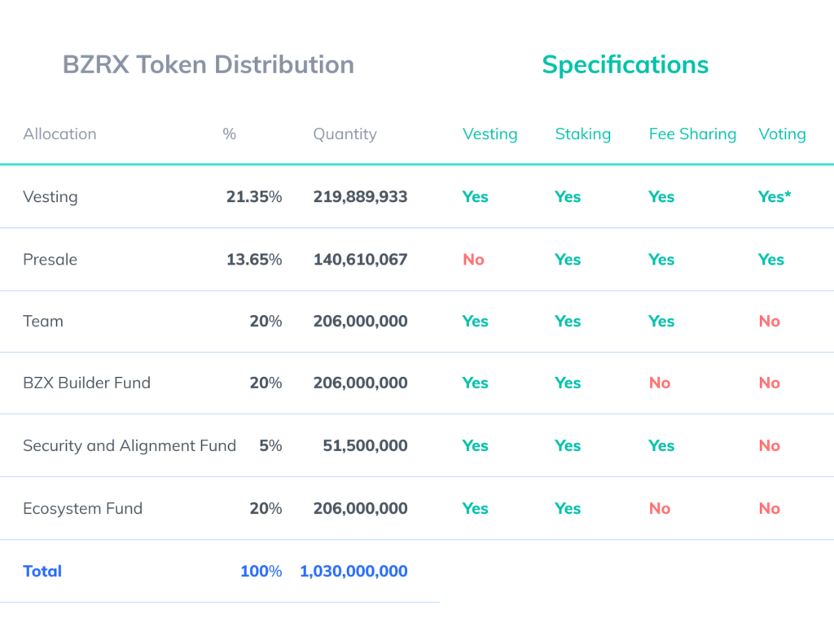The width and height of the screenshot is (834, 644).
Task: Click the Yes* voting value
Action: (775, 197)
